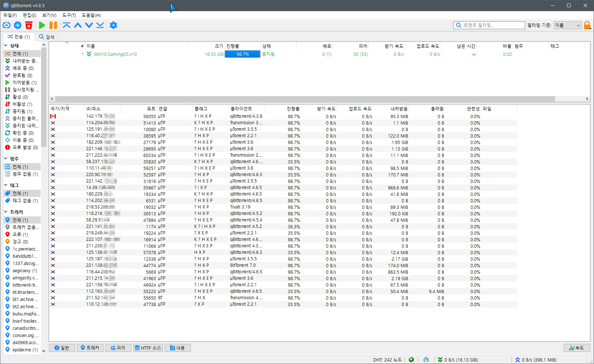The height and width of the screenshot is (364, 594).
Task: Click the sidebar vertical scrollbar down arrow
Action: [44, 351]
